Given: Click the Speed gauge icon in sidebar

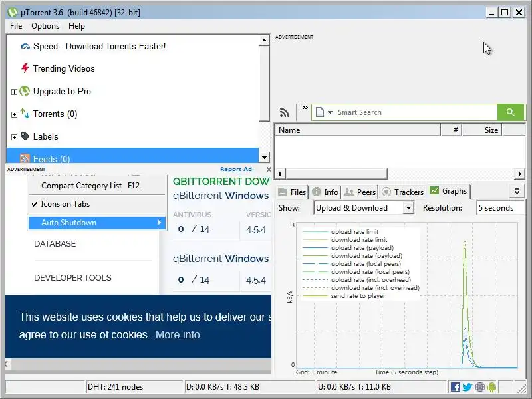Looking at the screenshot, I should pyautogui.click(x=25, y=46).
